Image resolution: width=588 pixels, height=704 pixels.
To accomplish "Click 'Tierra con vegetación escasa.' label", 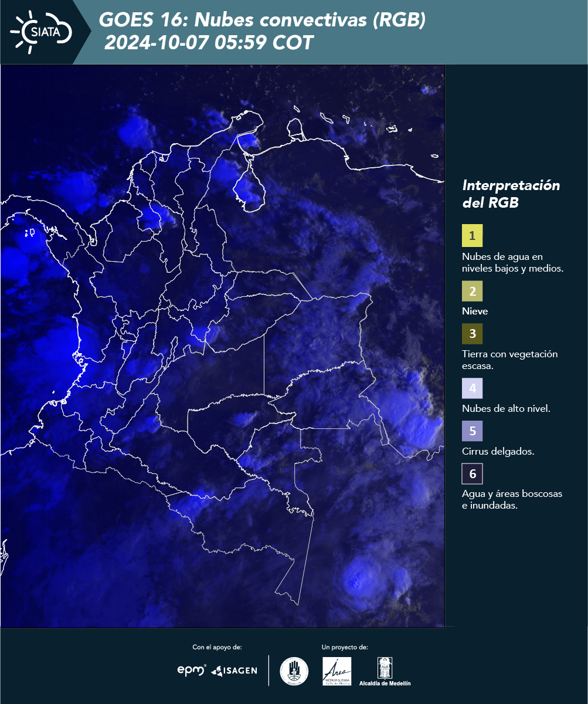I will [x=509, y=360].
